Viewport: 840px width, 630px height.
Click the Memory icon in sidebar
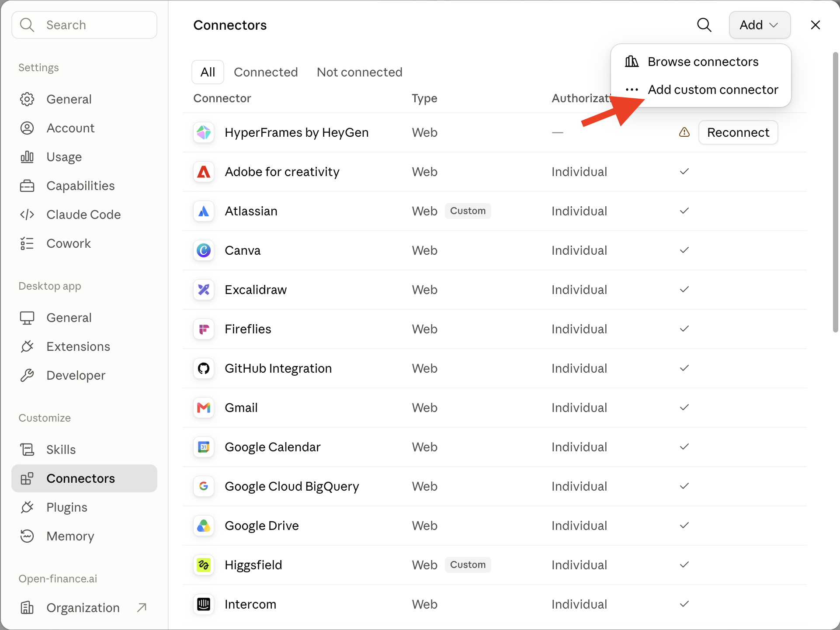[27, 536]
